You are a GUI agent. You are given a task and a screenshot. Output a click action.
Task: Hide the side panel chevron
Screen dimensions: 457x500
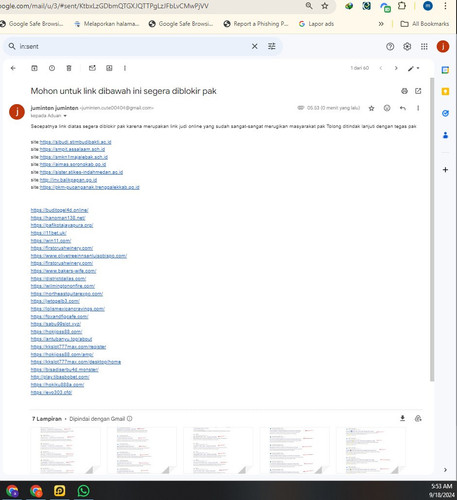tap(445, 470)
